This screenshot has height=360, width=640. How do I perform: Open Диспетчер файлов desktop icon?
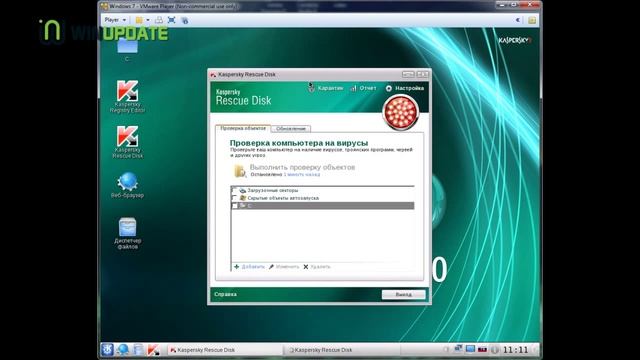127,233
